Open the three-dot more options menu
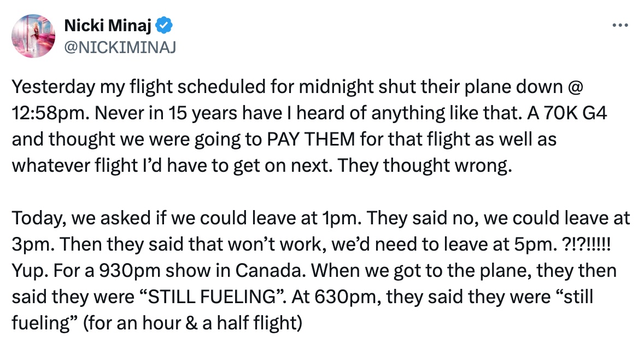 click(620, 26)
